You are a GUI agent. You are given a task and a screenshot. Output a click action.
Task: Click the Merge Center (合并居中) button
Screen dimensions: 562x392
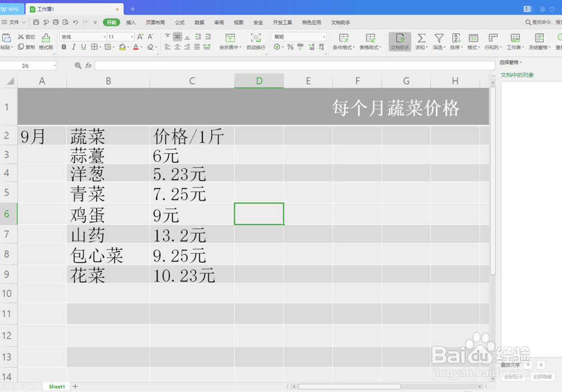[230, 40]
